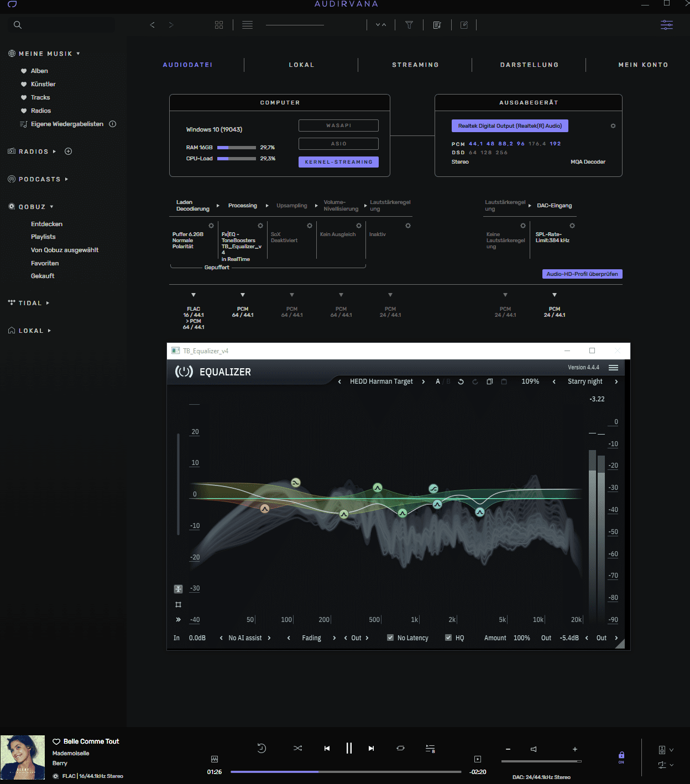Select Realtek Digital Output device button

(x=510, y=126)
